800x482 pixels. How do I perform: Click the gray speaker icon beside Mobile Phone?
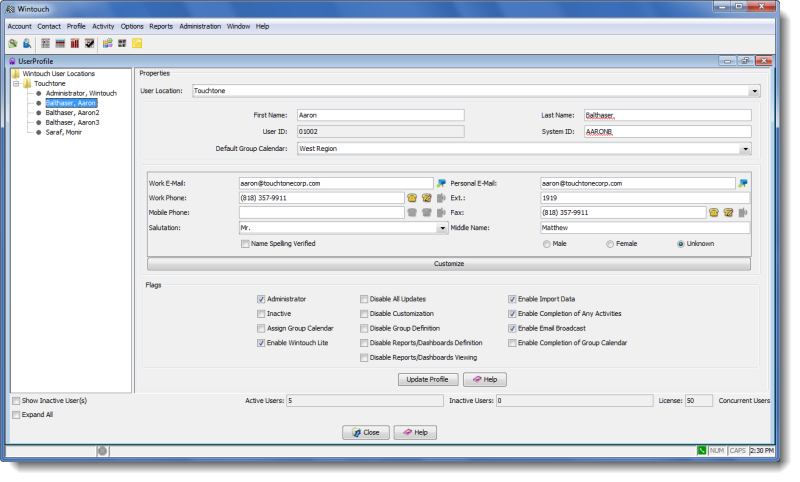click(x=441, y=213)
